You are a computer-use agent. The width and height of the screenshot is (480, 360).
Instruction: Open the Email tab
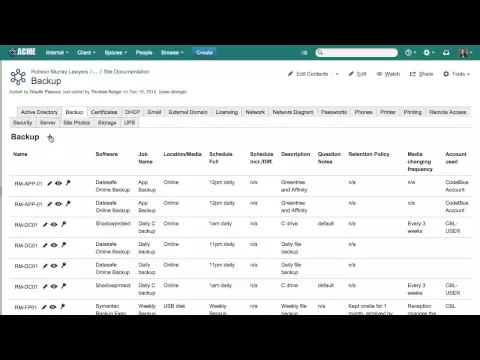[x=154, y=112]
